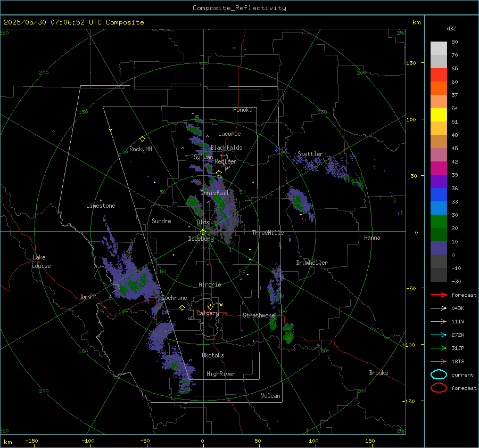Click the Sylvan label
This screenshot has height=448, width=479.
pyautogui.click(x=203, y=157)
